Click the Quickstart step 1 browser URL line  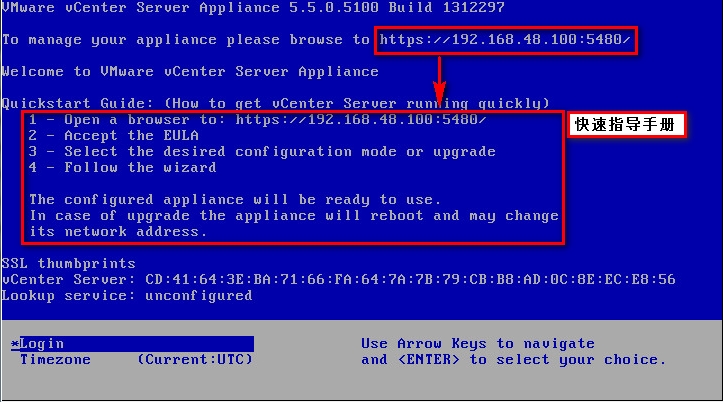(x=257, y=120)
